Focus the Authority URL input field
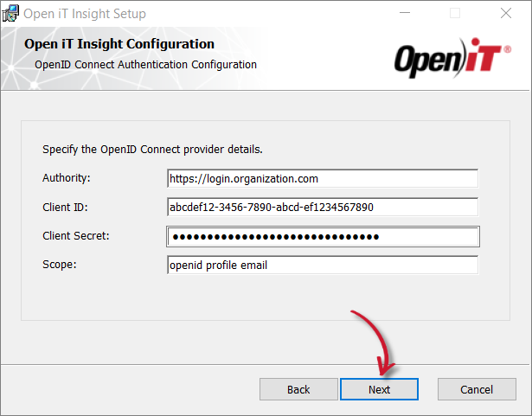Screen dimensions: 532x416 coord(323,178)
